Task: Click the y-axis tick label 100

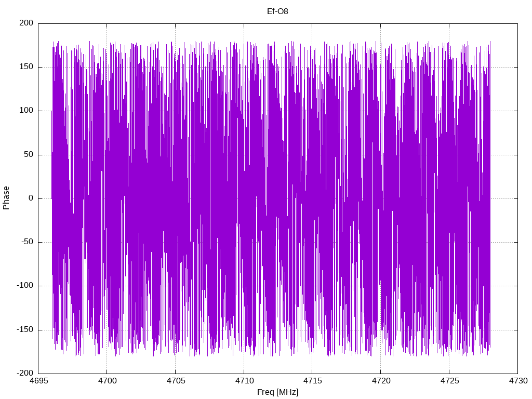Action: [26, 111]
